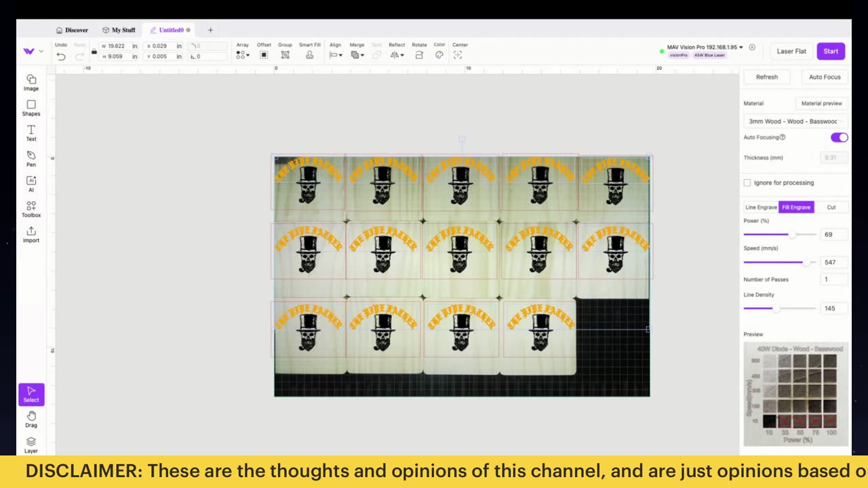Click the Power value field showing 69
Screen dimensions: 868x488
(x=833, y=235)
